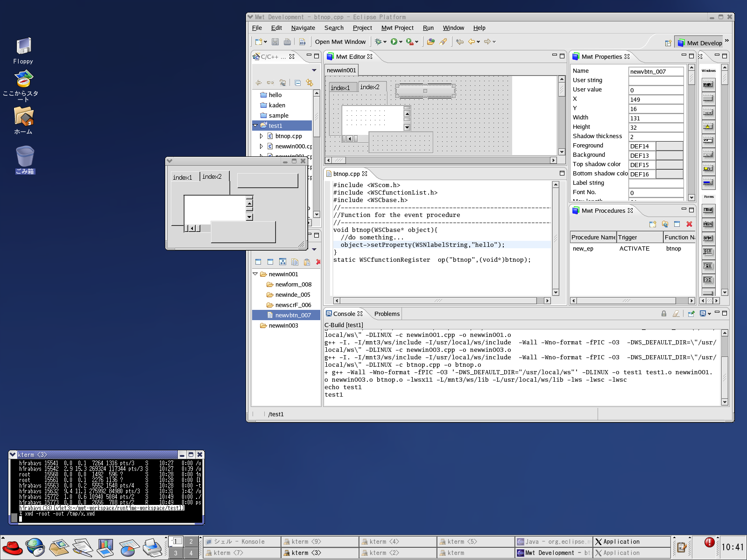Click the red delete icon in the outline toolbar
The height and width of the screenshot is (560, 747).
tap(318, 262)
